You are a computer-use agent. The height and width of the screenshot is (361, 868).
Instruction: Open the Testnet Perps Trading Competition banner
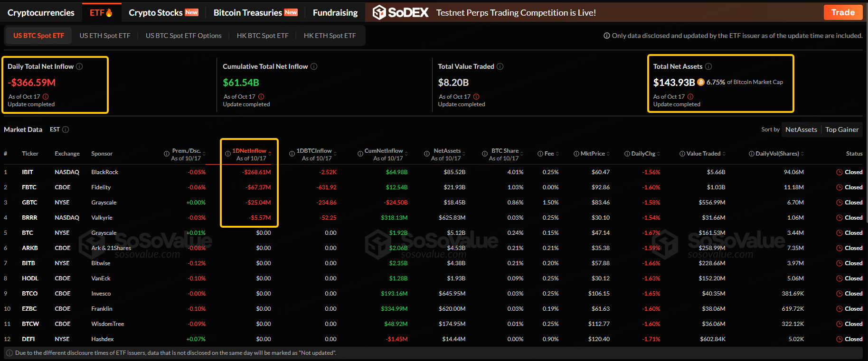pyautogui.click(x=516, y=13)
